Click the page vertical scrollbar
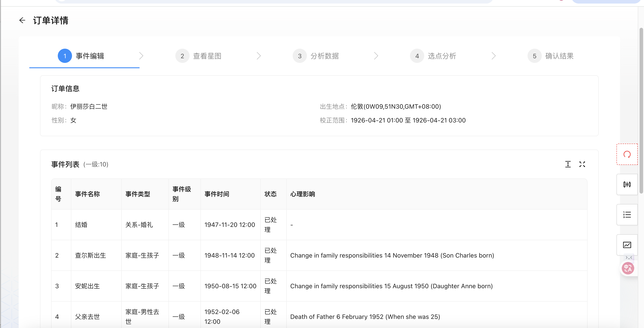644x328 pixels. tap(641, 110)
